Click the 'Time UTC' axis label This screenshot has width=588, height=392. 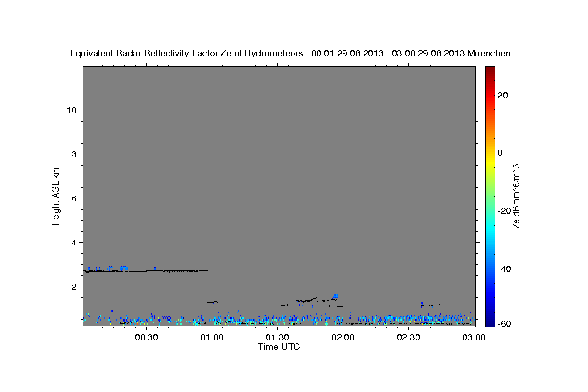coord(279,347)
